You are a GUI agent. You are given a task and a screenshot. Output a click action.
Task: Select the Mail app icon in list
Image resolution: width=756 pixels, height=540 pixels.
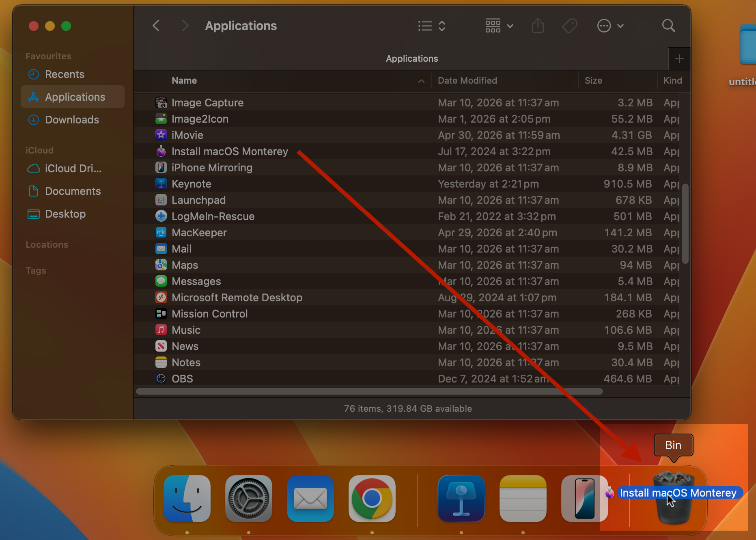(161, 248)
